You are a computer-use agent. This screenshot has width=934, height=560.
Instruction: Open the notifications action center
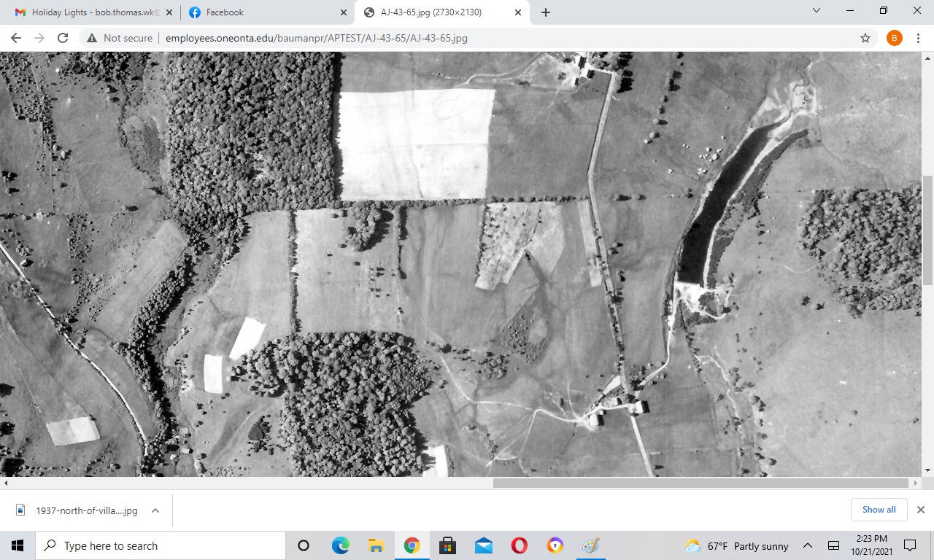[x=910, y=545]
